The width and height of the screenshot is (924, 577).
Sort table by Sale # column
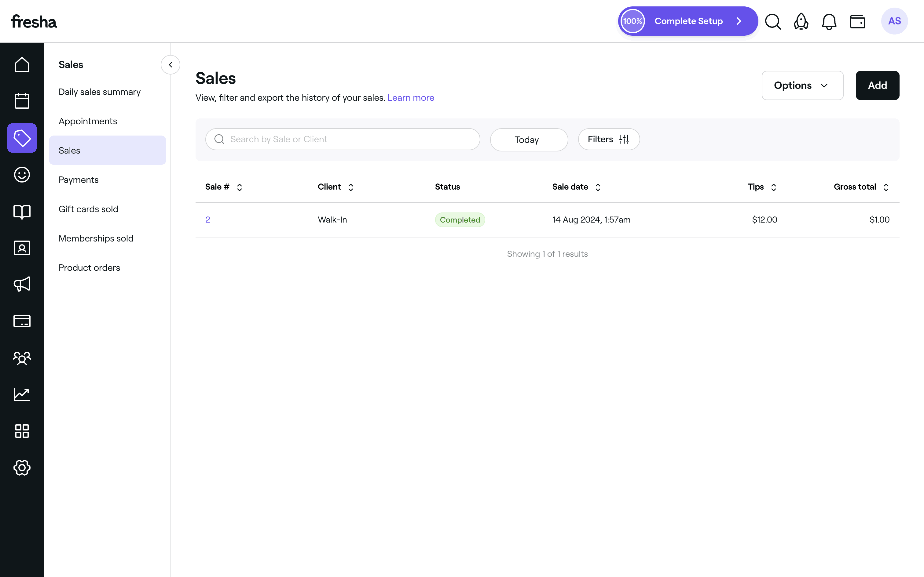pyautogui.click(x=224, y=187)
